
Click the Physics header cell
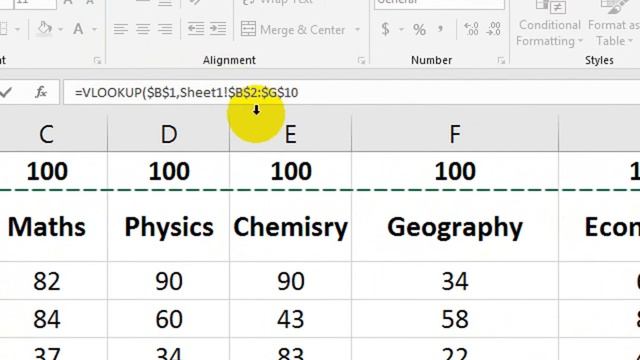pyautogui.click(x=169, y=227)
